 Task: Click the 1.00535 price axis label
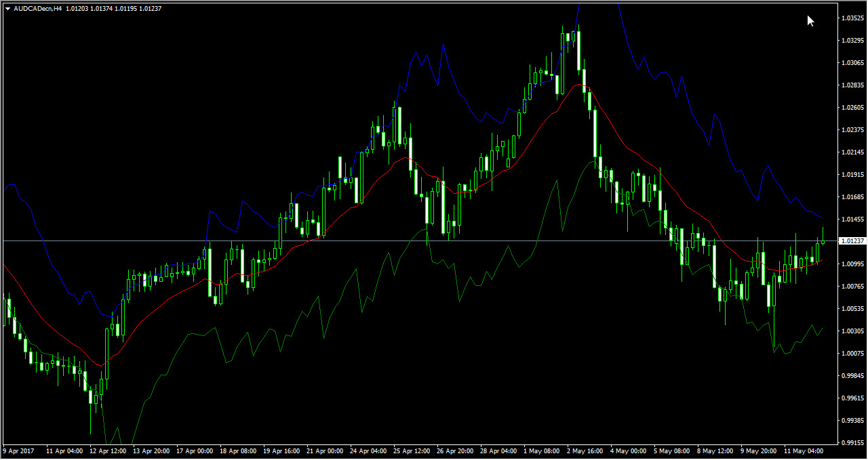(x=852, y=309)
